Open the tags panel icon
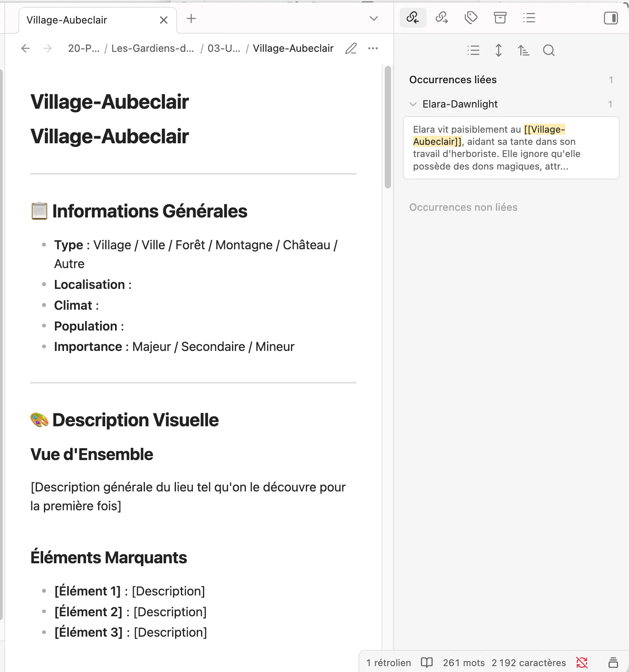 click(x=471, y=18)
